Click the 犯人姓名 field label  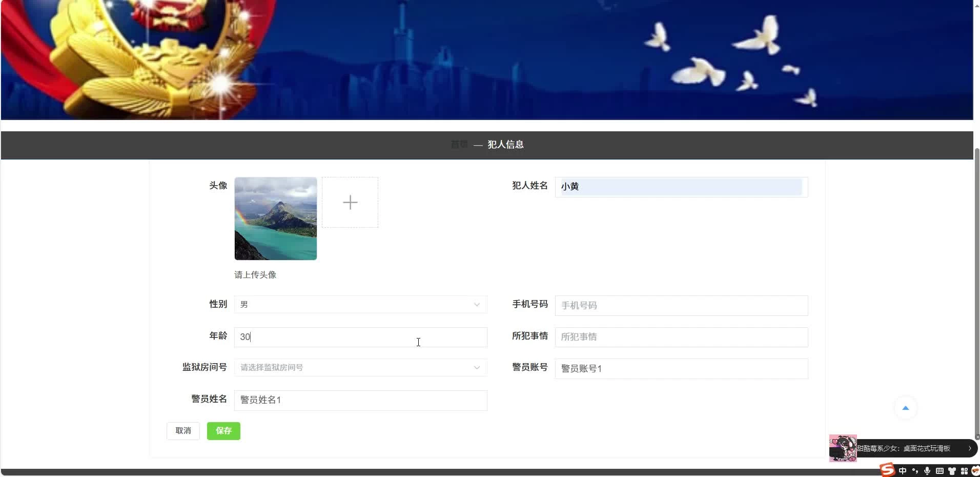[530, 186]
